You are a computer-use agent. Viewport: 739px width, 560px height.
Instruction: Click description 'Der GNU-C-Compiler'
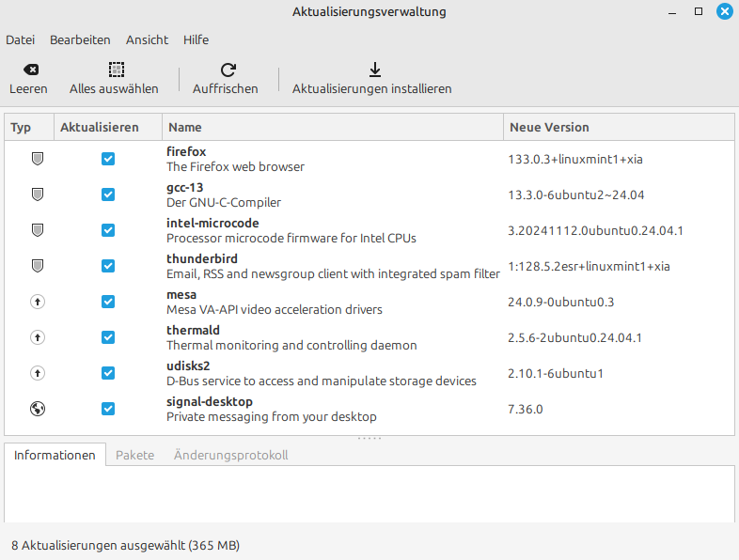pyautogui.click(x=224, y=203)
